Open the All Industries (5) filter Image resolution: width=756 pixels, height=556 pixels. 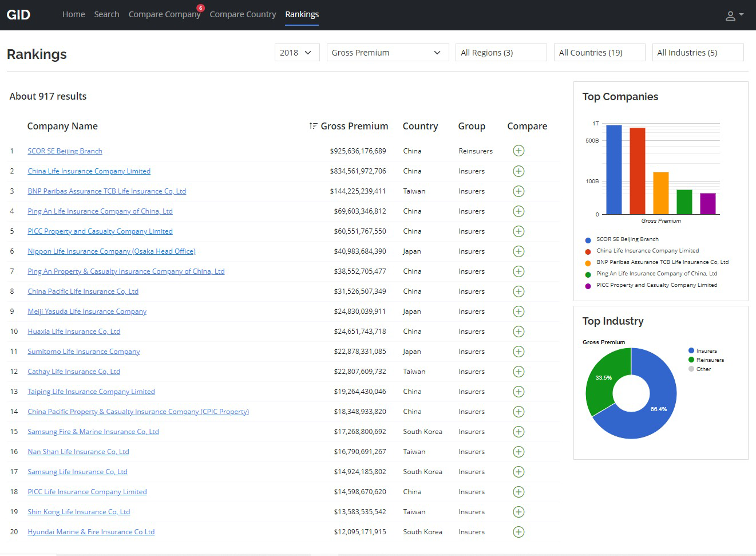[698, 52]
